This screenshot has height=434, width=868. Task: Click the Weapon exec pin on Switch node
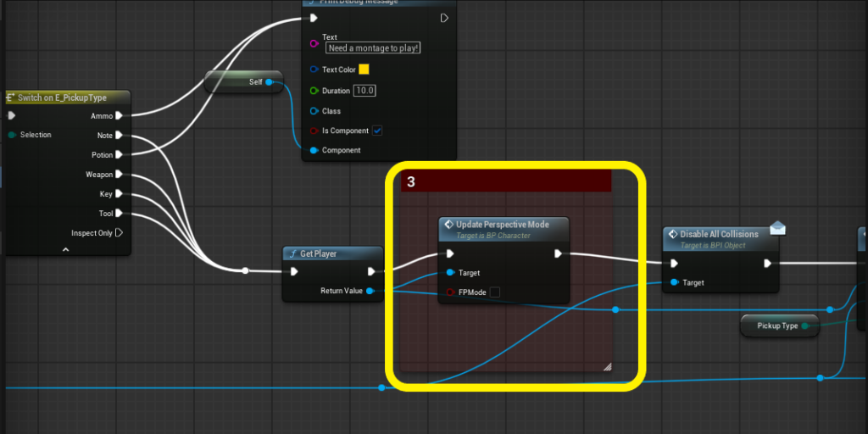pyautogui.click(x=120, y=175)
